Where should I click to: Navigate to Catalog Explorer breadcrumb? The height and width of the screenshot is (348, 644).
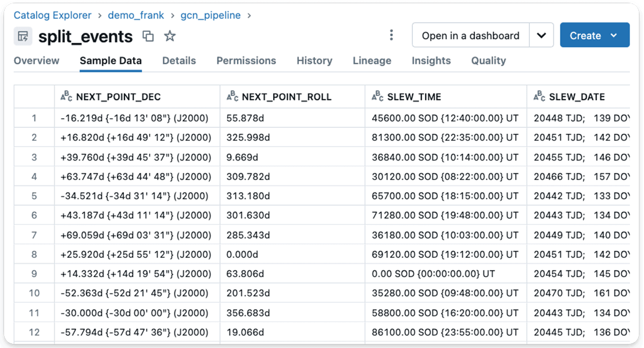click(x=53, y=16)
